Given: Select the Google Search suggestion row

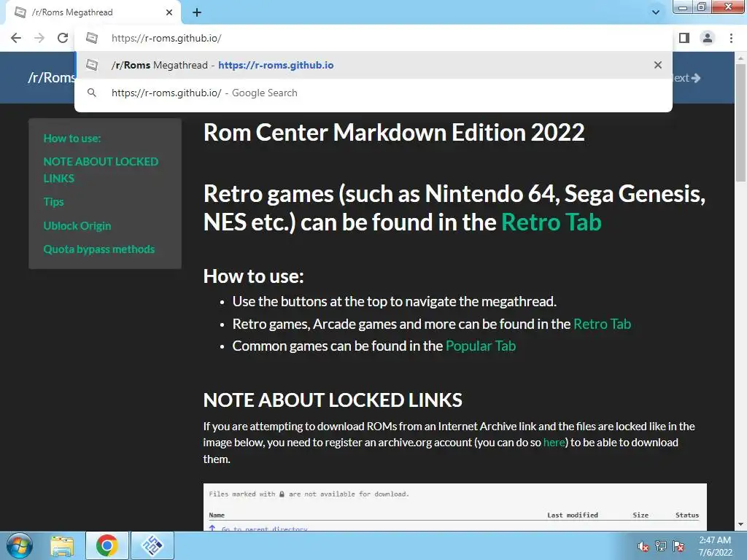Looking at the screenshot, I should tap(373, 93).
